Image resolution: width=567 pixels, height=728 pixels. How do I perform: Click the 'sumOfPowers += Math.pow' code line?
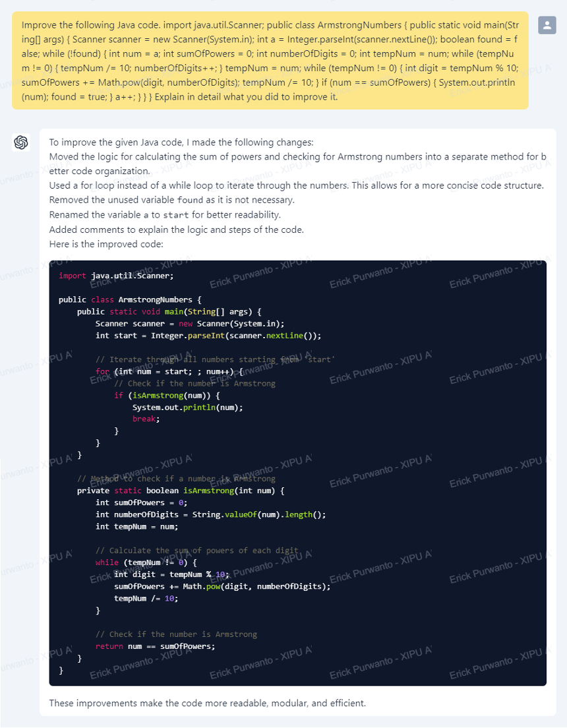point(222,586)
